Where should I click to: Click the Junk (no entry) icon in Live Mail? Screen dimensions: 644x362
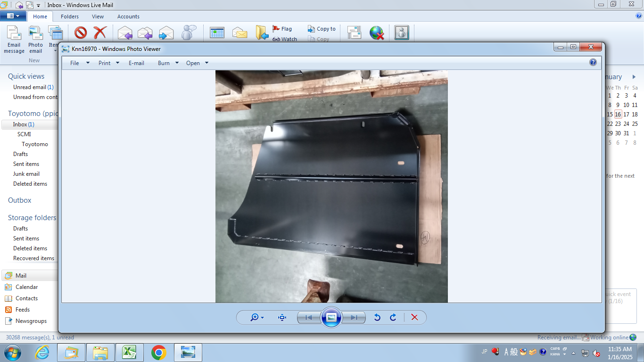pos(81,33)
